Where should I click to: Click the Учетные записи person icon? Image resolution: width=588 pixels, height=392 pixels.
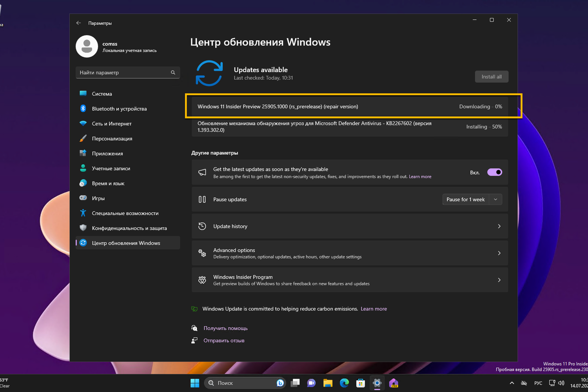coord(83,168)
